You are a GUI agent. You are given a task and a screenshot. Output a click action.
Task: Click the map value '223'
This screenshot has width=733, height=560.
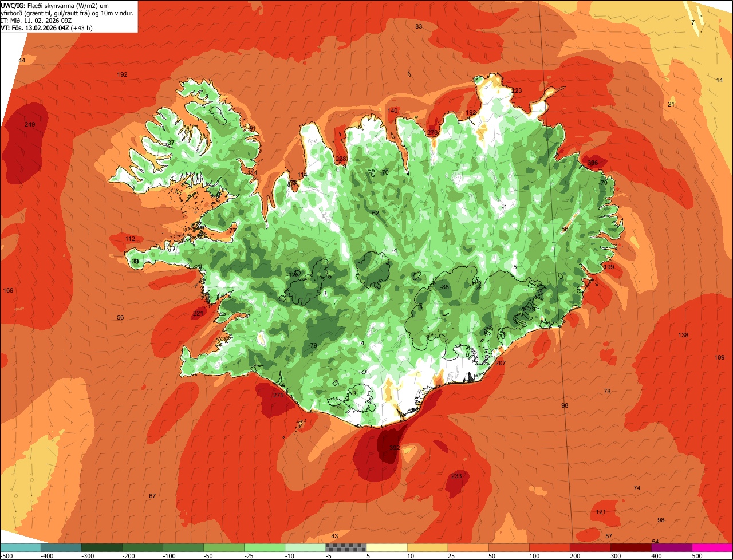(517, 90)
